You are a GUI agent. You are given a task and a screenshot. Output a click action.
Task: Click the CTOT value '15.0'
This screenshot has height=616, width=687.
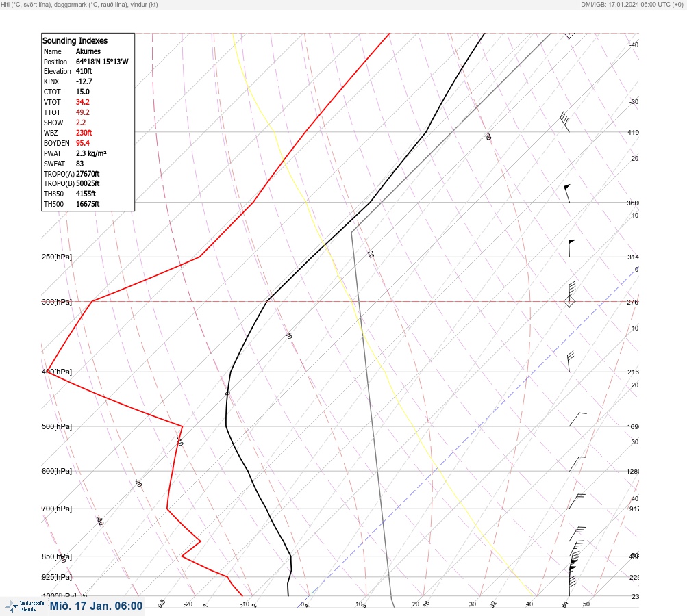pos(83,92)
